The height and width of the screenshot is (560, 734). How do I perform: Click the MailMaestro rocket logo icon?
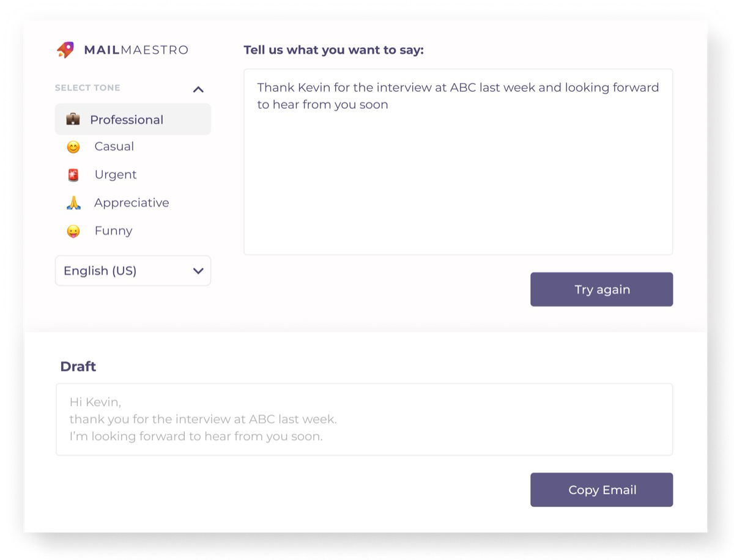(65, 50)
